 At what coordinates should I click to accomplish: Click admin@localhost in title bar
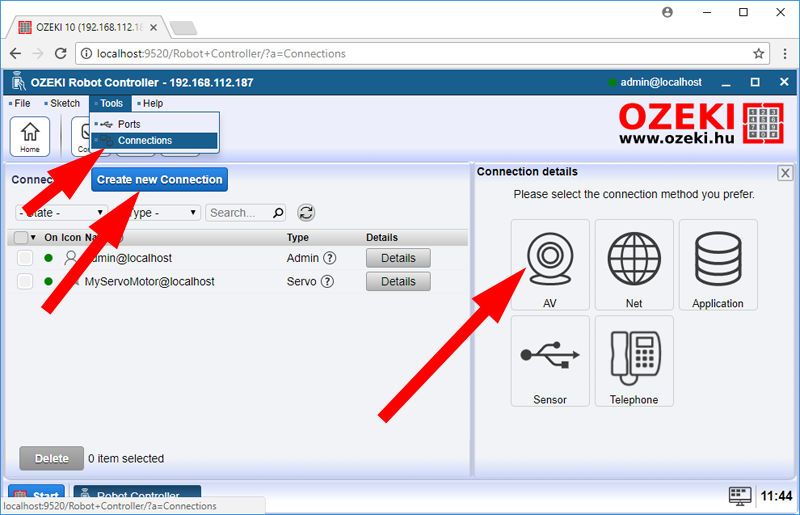(661, 82)
